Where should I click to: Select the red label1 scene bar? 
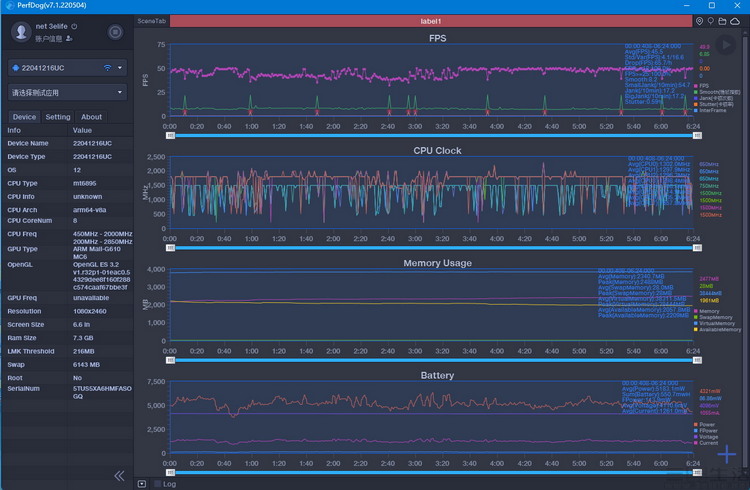coord(431,21)
